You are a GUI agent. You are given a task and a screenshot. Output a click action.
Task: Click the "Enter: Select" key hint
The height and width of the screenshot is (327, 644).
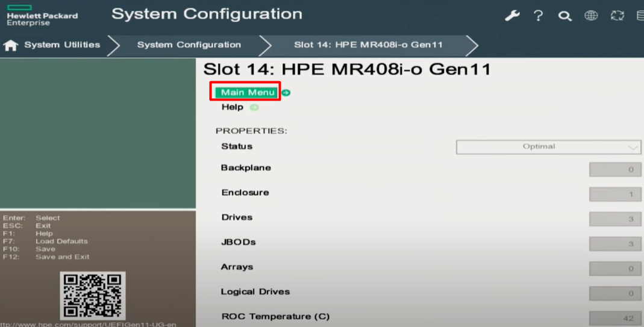pyautogui.click(x=31, y=218)
